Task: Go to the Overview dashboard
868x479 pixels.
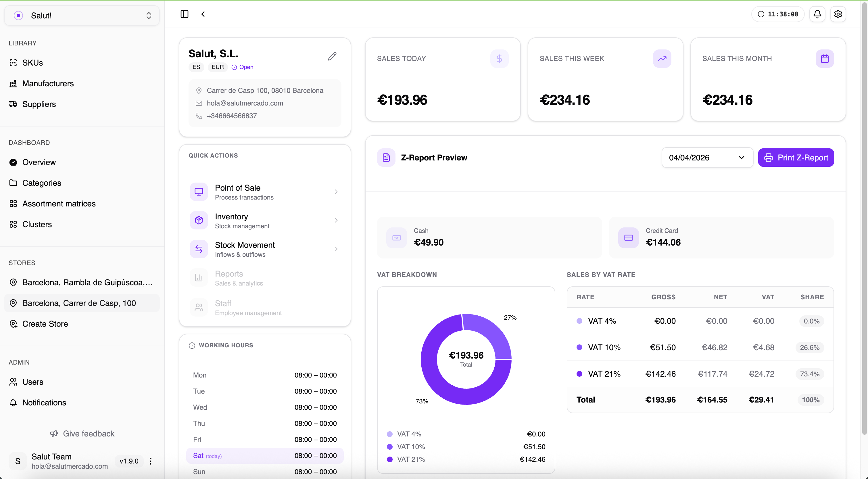Action: click(x=39, y=162)
